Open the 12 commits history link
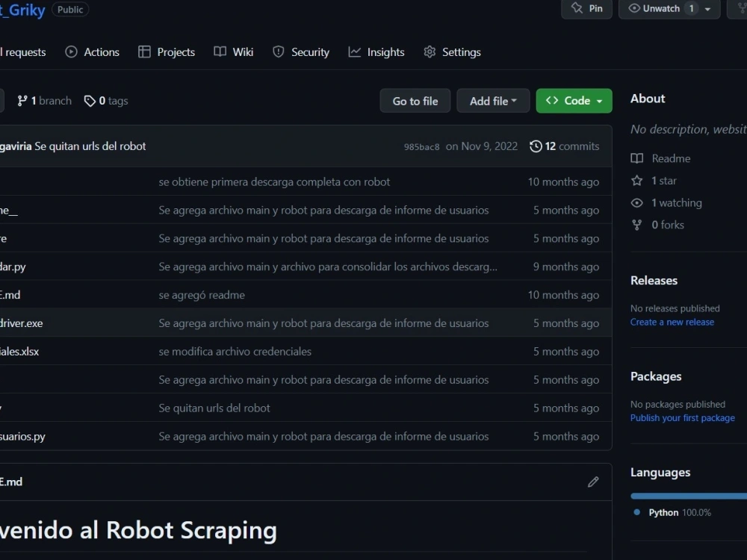 click(x=565, y=146)
